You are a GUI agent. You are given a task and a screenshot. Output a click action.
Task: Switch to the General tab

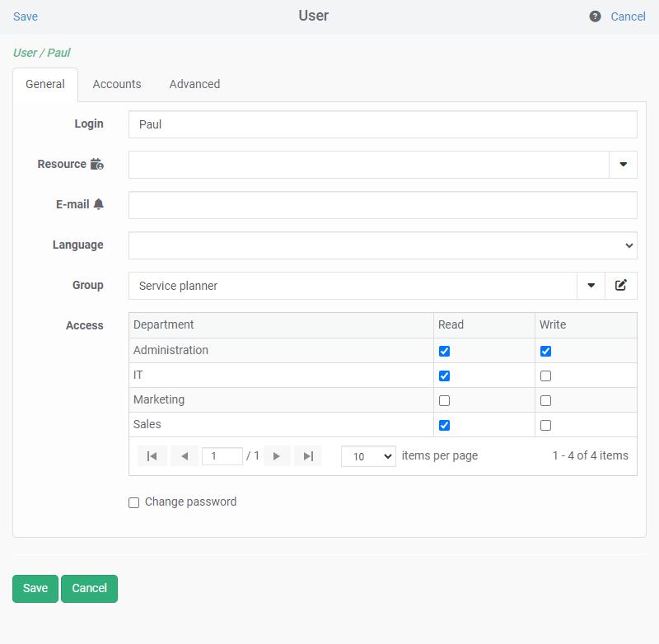45,84
